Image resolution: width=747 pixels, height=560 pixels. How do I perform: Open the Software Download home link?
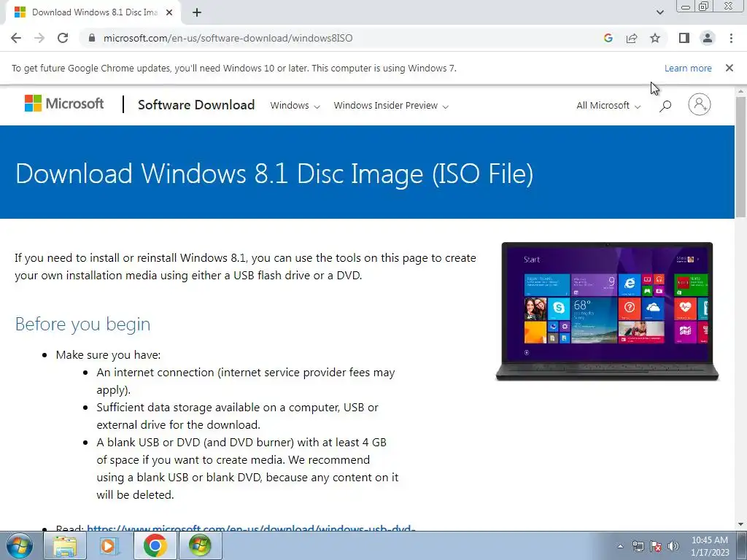point(196,105)
